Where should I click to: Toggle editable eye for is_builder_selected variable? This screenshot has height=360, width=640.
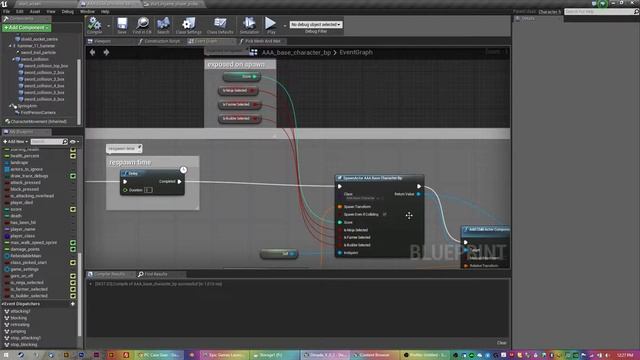pyautogui.click(x=73, y=296)
